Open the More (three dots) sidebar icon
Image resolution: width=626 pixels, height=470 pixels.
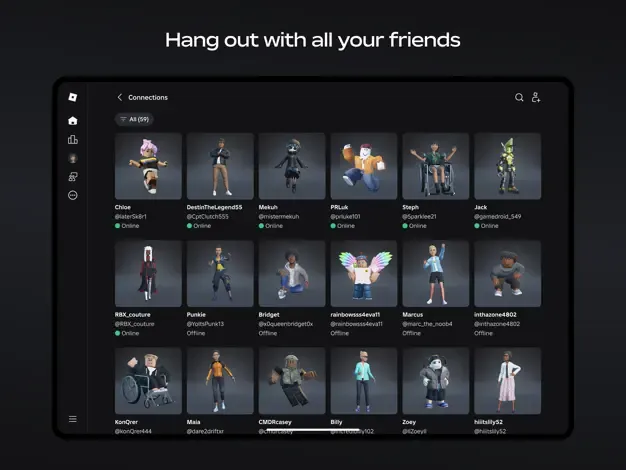point(72,196)
